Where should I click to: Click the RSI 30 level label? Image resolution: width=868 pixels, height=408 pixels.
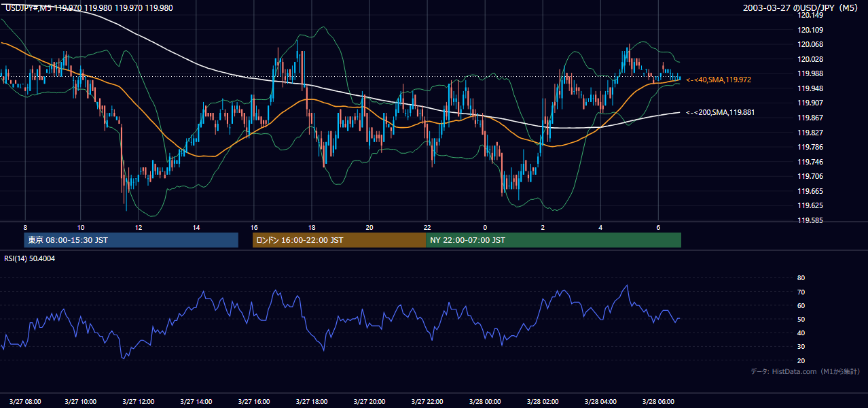(801, 347)
